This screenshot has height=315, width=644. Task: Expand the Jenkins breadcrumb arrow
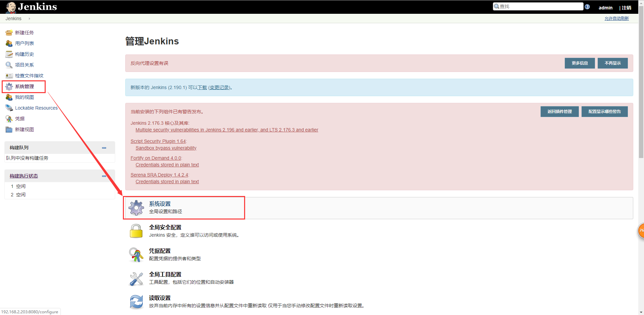pos(30,18)
